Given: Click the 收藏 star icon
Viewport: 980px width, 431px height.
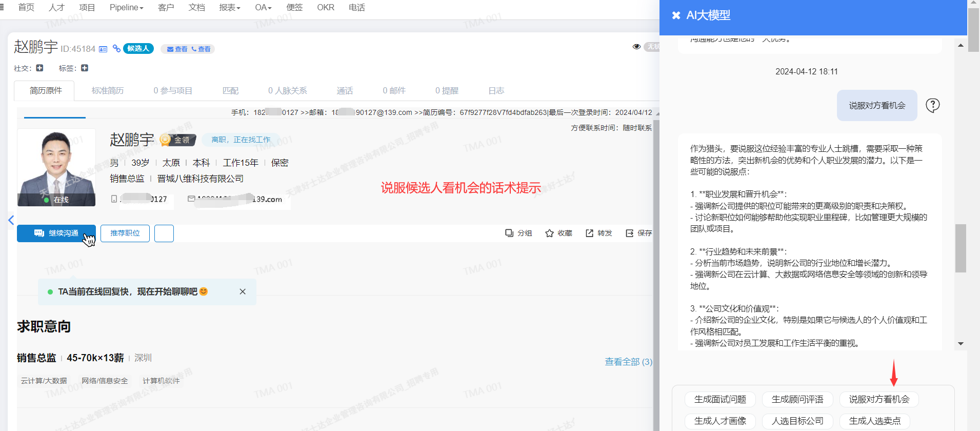Looking at the screenshot, I should tap(549, 233).
